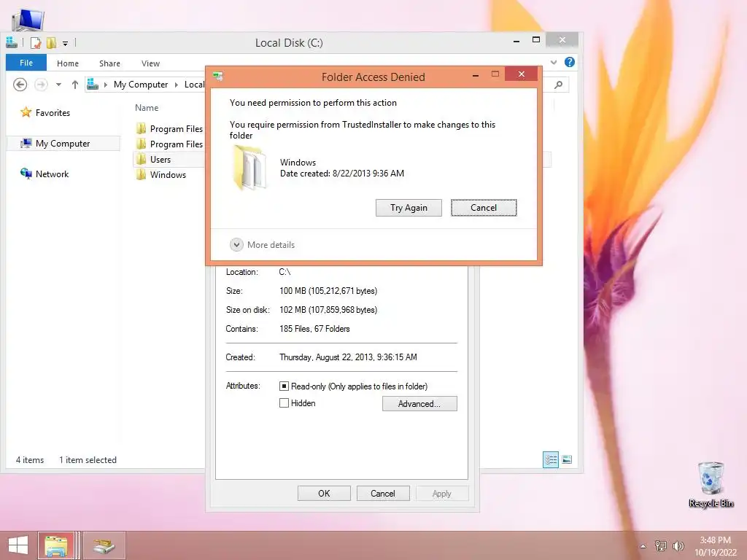Click the network tray icon
The height and width of the screenshot is (560, 747).
coord(661,545)
